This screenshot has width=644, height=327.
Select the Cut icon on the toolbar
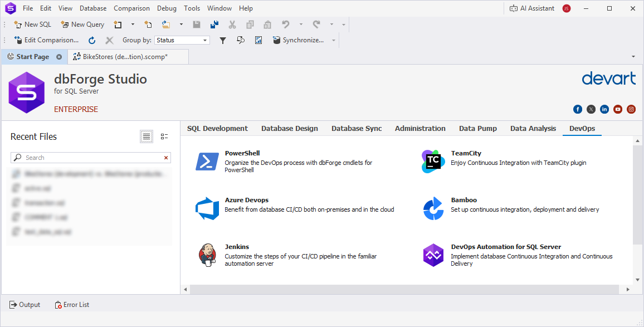tap(232, 25)
